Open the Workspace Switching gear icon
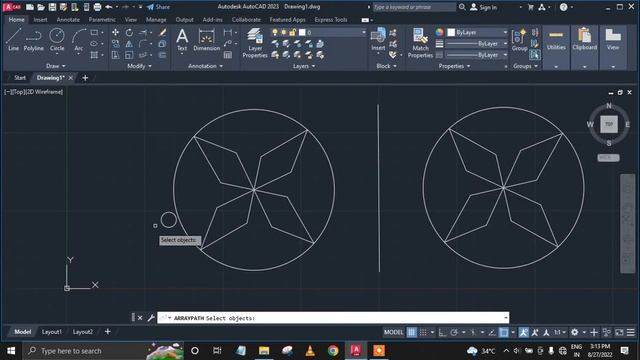The image size is (640, 360). (574, 332)
